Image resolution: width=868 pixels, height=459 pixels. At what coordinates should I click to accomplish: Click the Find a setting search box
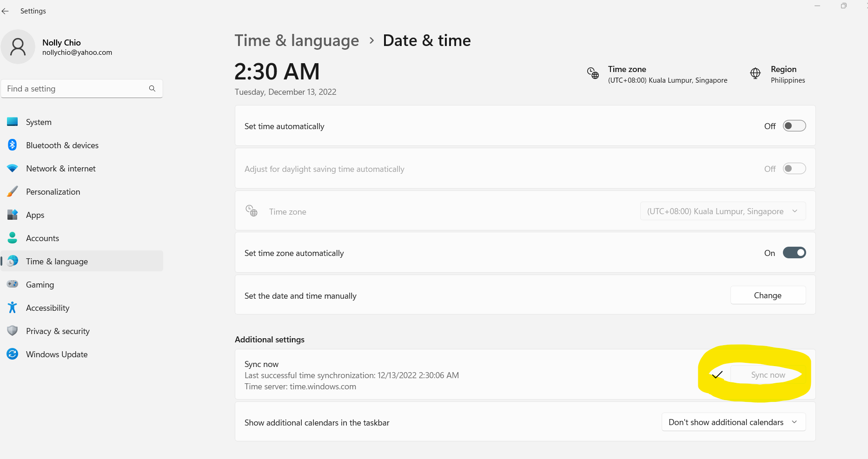click(77, 89)
